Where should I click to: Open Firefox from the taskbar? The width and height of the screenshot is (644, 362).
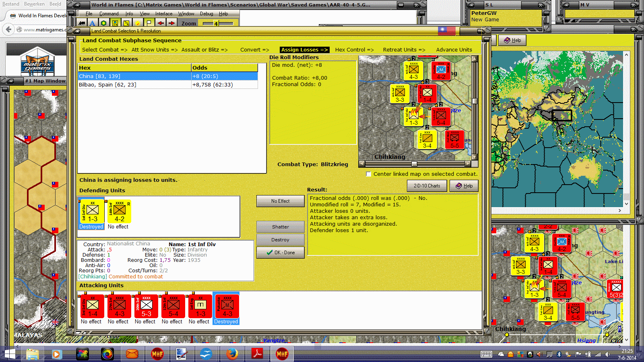(231, 354)
